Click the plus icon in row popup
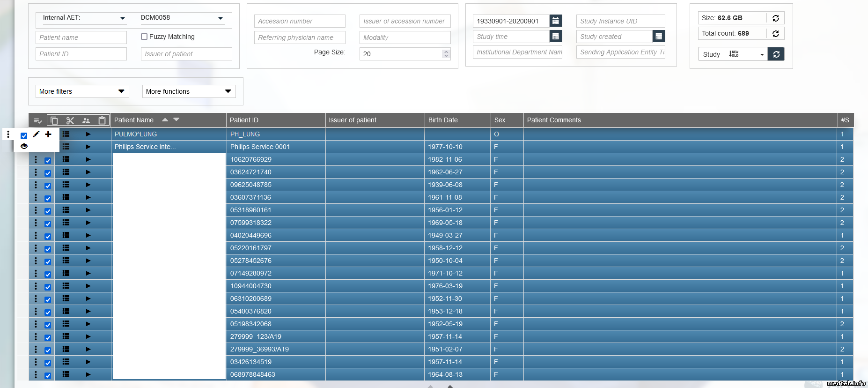The width and height of the screenshot is (868, 388). (48, 134)
